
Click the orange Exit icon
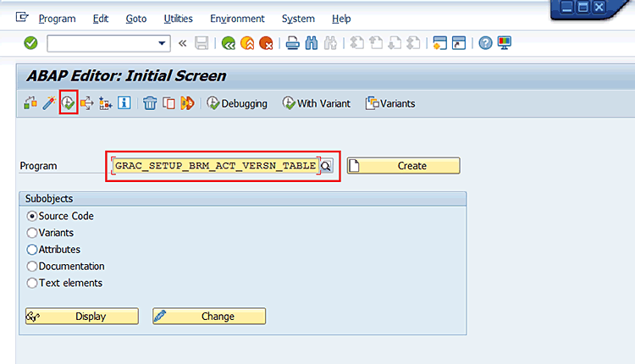[247, 43]
